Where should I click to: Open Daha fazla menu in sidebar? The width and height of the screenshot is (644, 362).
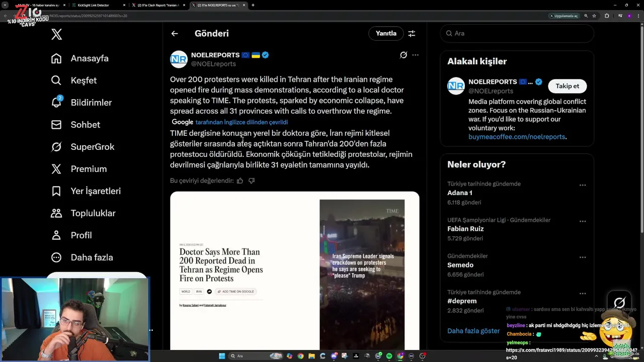pyautogui.click(x=82, y=257)
